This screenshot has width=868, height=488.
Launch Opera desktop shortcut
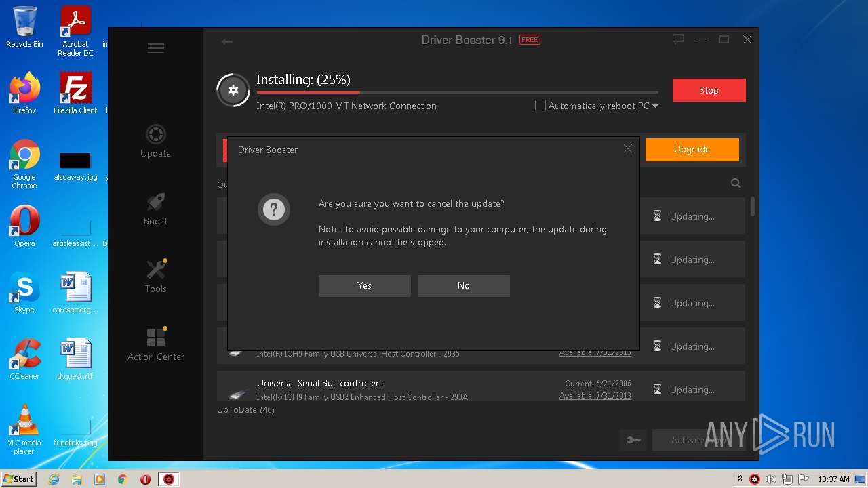pos(24,226)
